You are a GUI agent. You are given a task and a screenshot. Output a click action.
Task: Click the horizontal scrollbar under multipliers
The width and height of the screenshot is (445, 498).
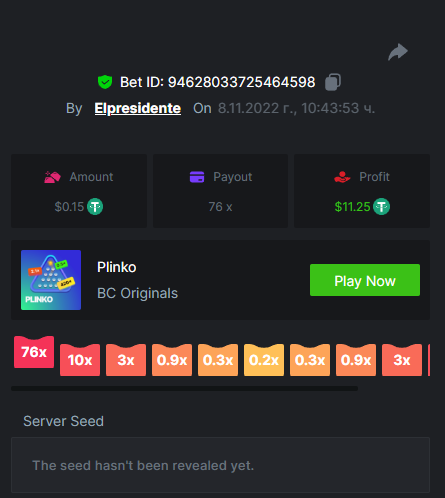point(184,388)
